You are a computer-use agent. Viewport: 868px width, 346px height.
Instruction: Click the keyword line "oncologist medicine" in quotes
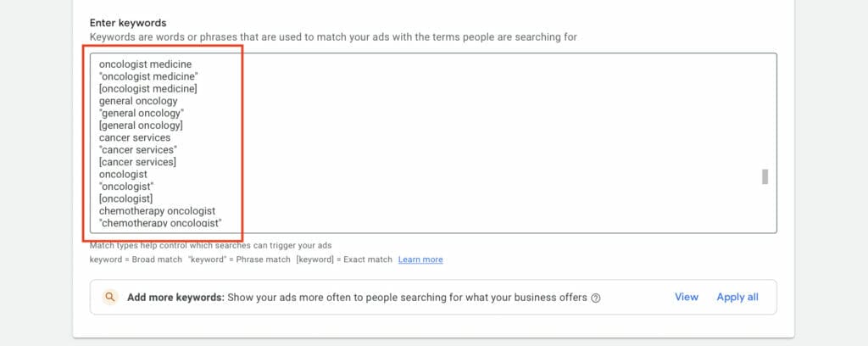(x=149, y=76)
